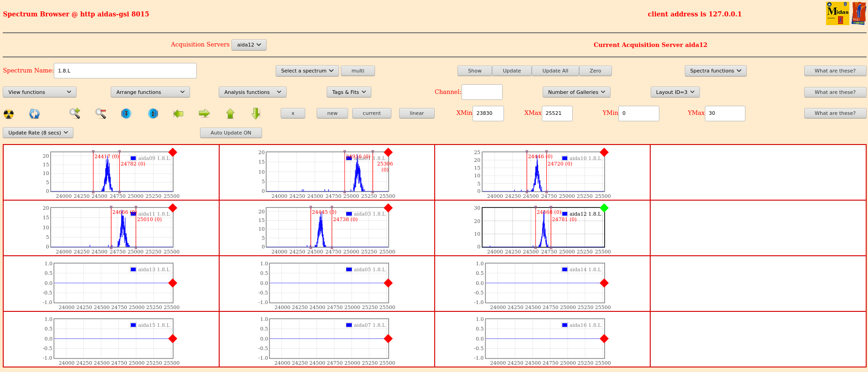This screenshot has height=372, width=868.
Task: Zoom out using the magnifier minus icon
Action: coord(101,114)
